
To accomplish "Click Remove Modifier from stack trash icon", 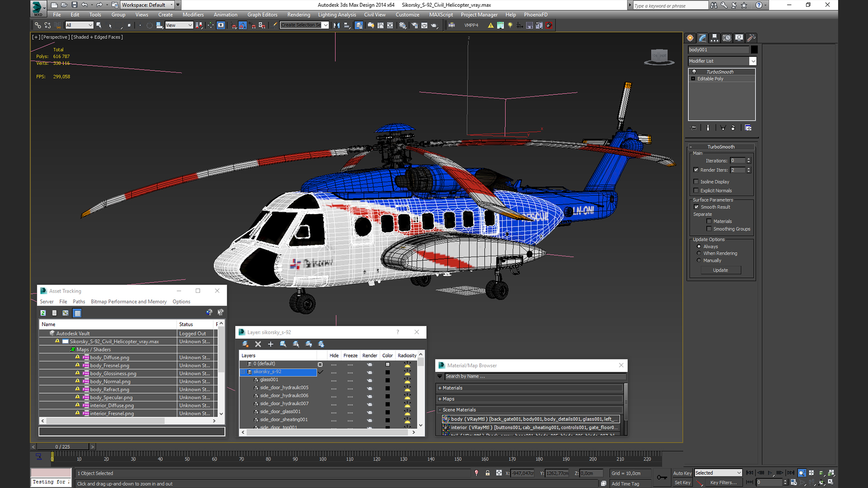I will pyautogui.click(x=733, y=128).
